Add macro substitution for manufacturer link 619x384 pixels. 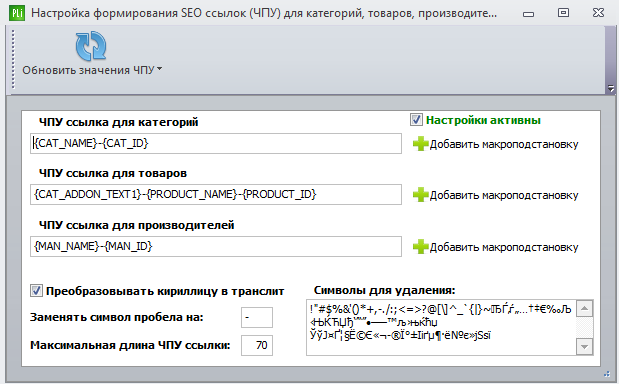click(495, 247)
